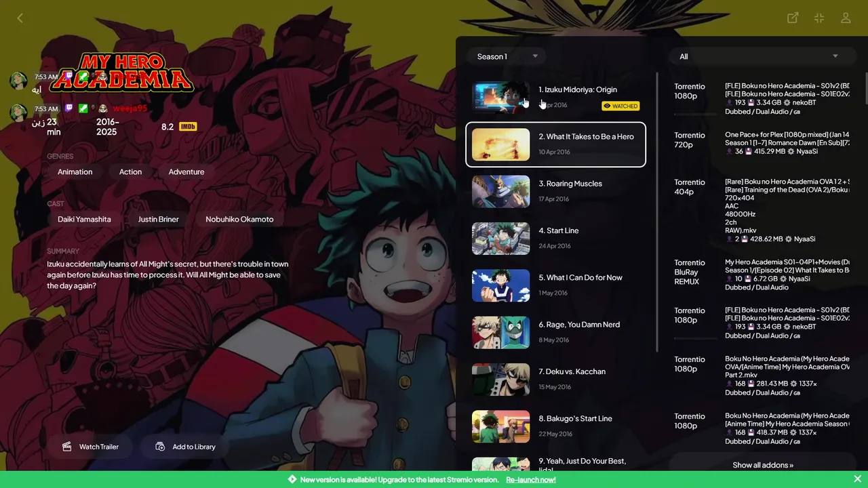Open cast member Justin Briner
Viewport: 868px width, 488px height.
158,220
